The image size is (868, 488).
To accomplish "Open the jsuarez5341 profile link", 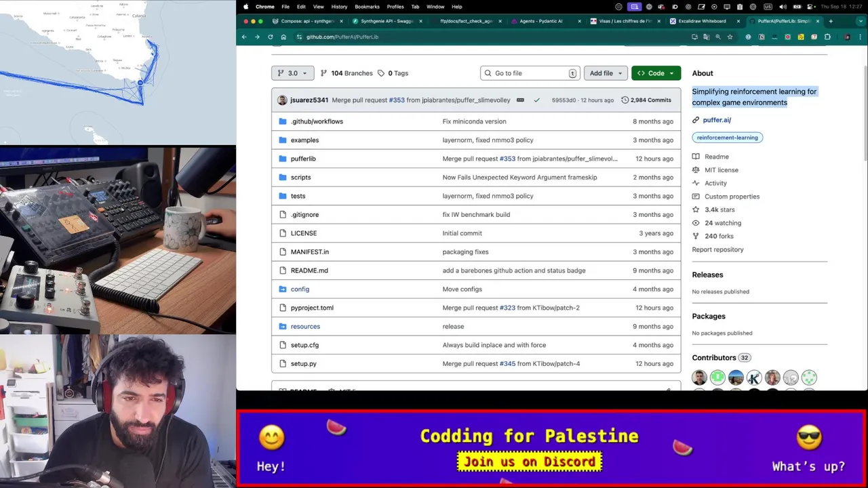I will (x=309, y=100).
